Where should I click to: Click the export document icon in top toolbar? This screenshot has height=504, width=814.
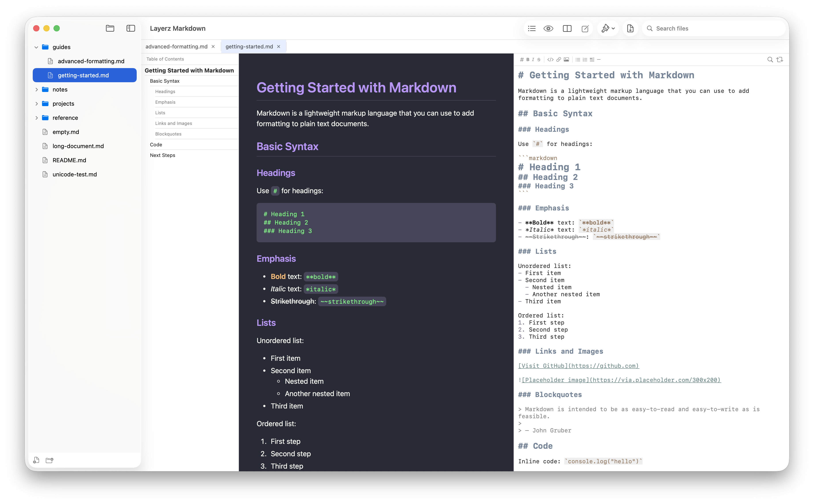pos(630,29)
